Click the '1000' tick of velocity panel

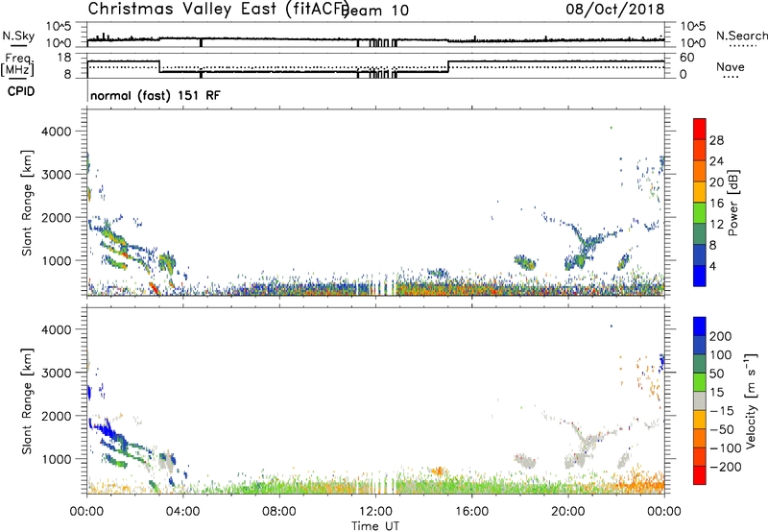click(56, 459)
